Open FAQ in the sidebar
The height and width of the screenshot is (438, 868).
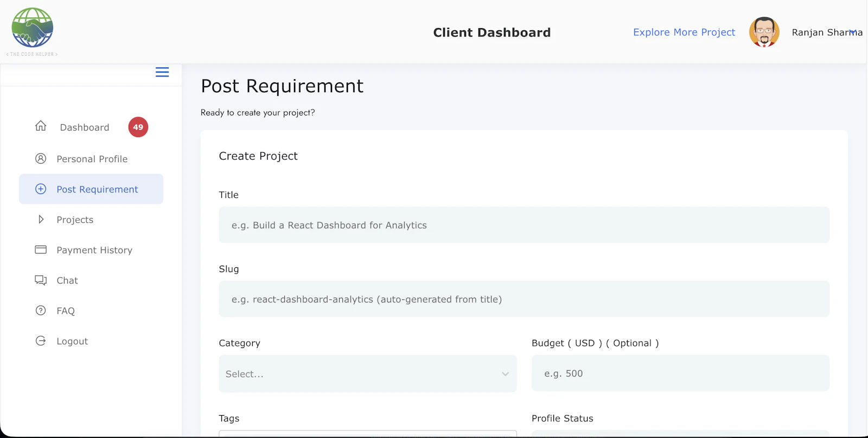pos(91,311)
